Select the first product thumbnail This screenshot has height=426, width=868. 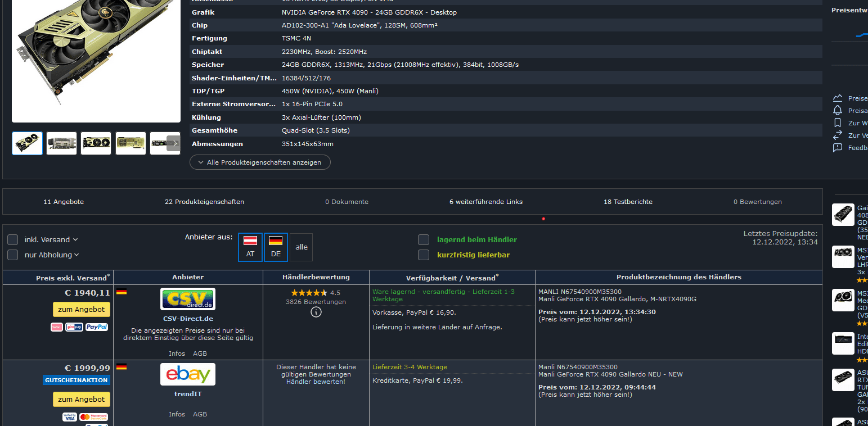27,143
